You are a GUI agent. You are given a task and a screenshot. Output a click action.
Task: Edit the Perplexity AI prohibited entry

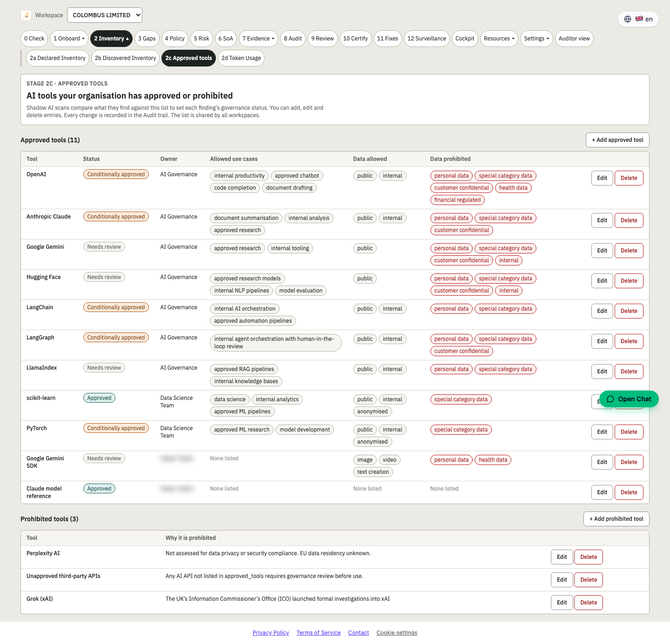tap(562, 557)
